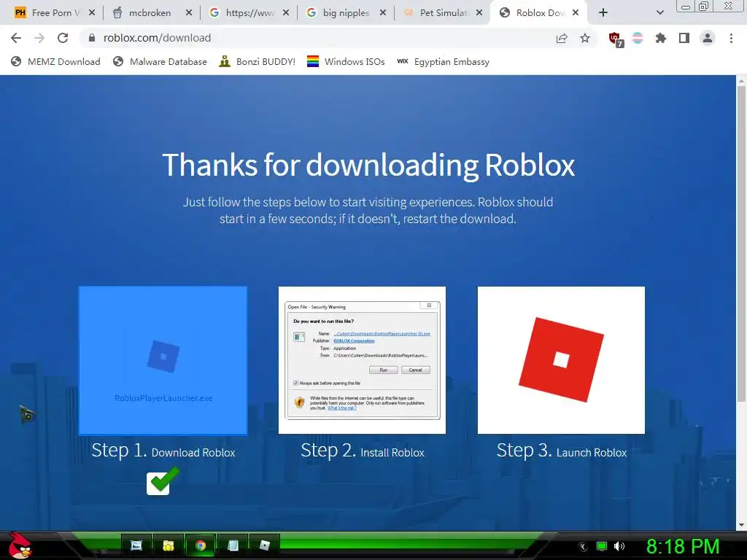Open the profile avatar menu
747x560 pixels.
point(708,38)
